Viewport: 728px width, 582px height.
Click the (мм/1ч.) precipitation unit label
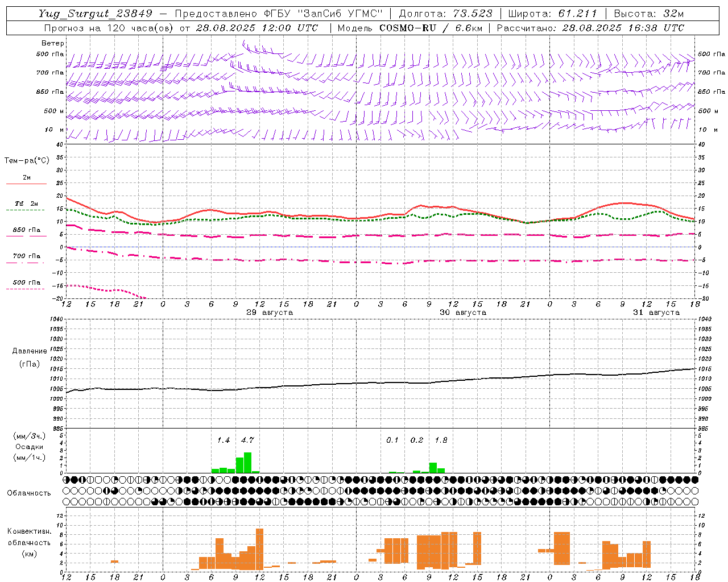click(x=29, y=458)
